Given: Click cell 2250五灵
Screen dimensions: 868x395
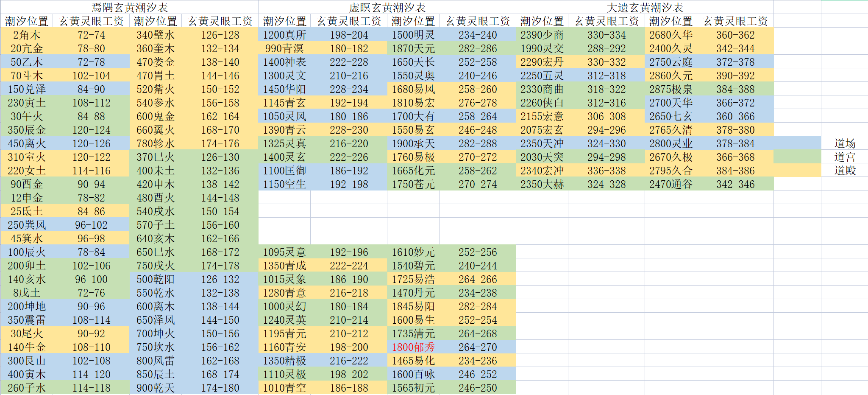Looking at the screenshot, I should (x=542, y=75).
